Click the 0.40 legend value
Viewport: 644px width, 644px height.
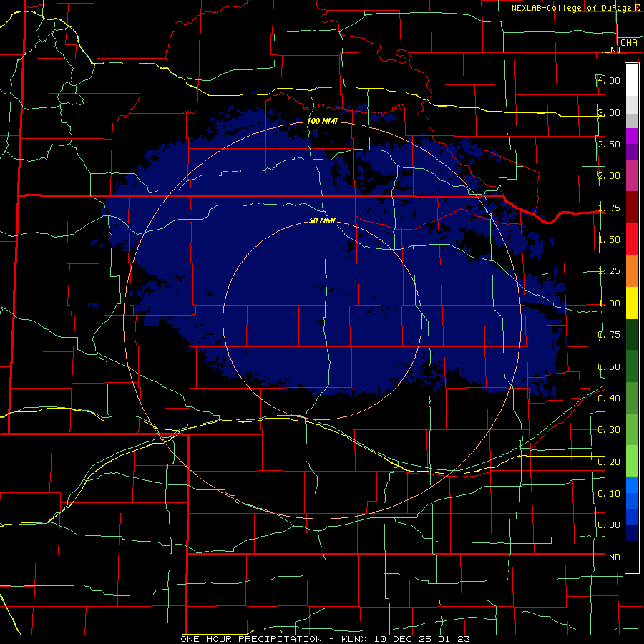tap(609, 398)
